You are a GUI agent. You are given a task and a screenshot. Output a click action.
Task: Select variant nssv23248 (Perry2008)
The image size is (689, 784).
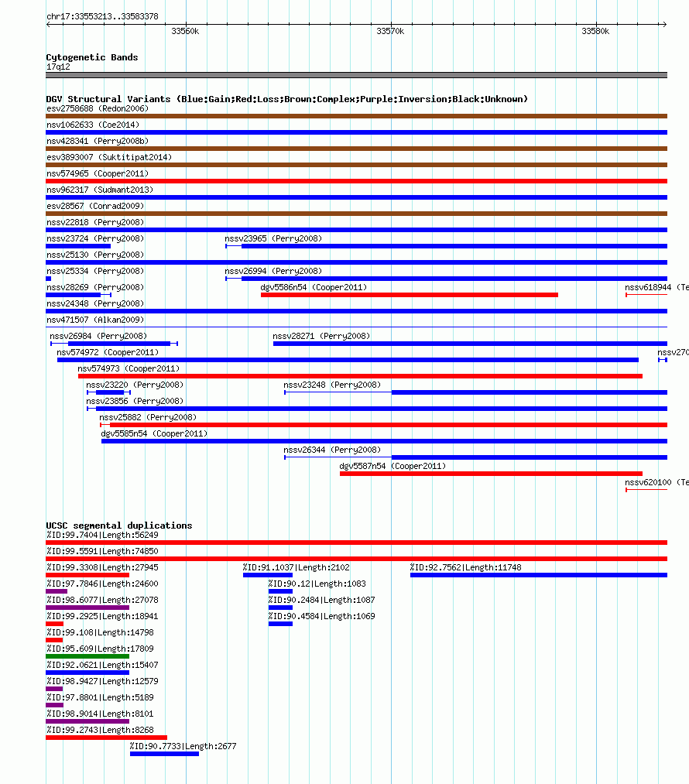click(475, 392)
